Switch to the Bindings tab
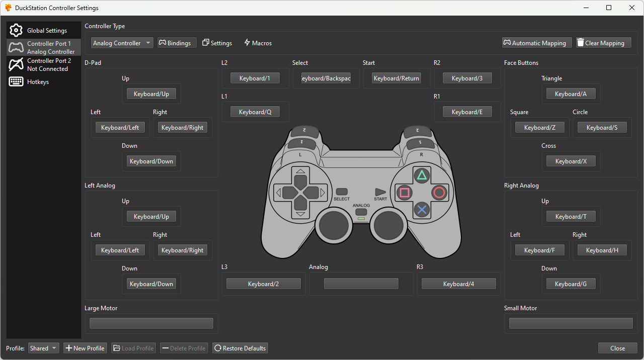 pos(177,43)
